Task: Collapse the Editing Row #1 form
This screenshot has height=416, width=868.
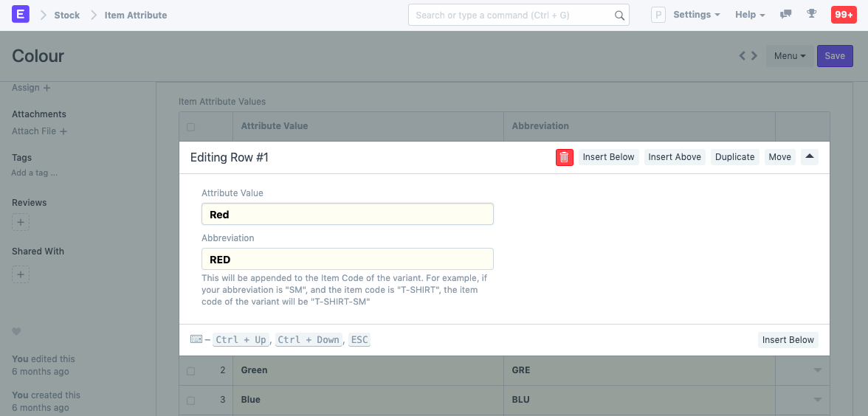Action: [809, 157]
